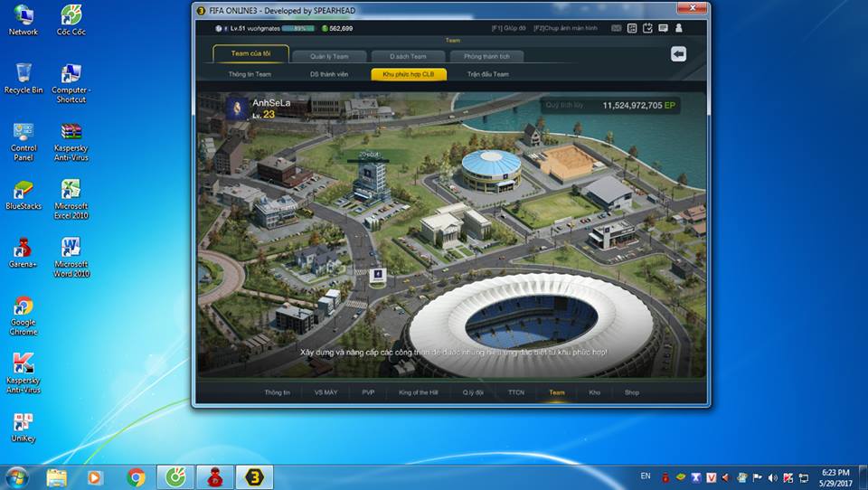Open TTCN in bottom menu
Viewport: 868px width, 490px height.
click(x=516, y=392)
